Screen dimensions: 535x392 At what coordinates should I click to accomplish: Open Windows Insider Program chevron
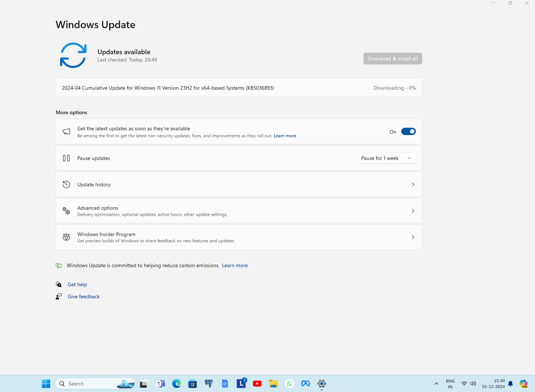[413, 237]
